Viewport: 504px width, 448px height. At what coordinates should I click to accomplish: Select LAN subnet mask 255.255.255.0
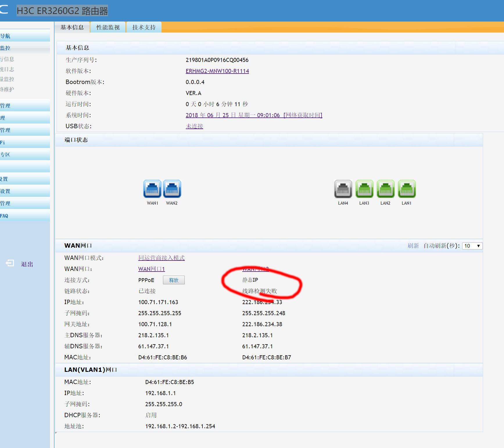(x=164, y=404)
